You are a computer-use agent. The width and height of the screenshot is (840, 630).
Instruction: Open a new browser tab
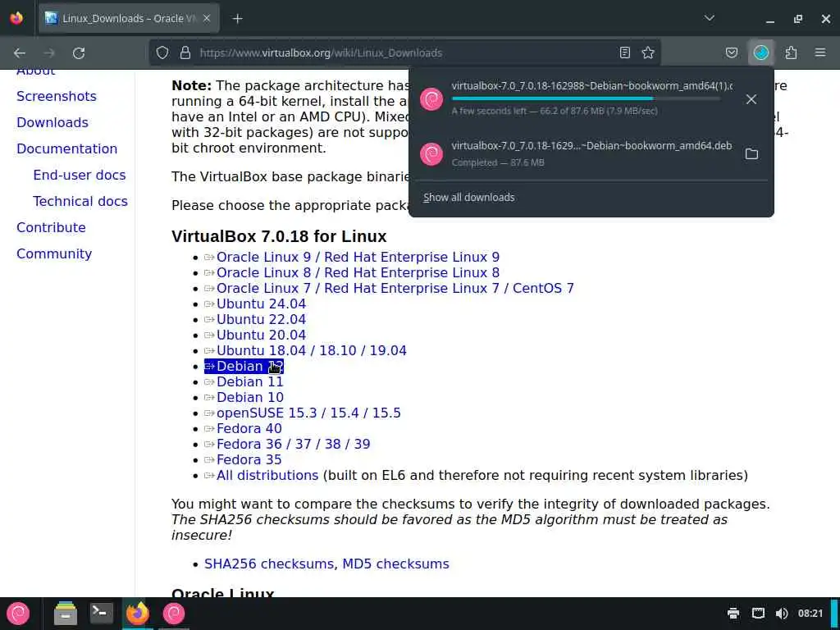[237, 19]
